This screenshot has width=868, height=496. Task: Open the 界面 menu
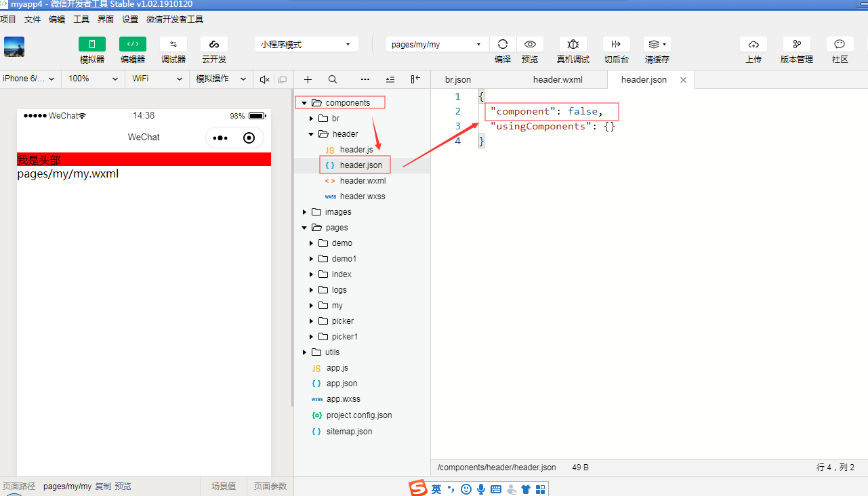coord(106,20)
